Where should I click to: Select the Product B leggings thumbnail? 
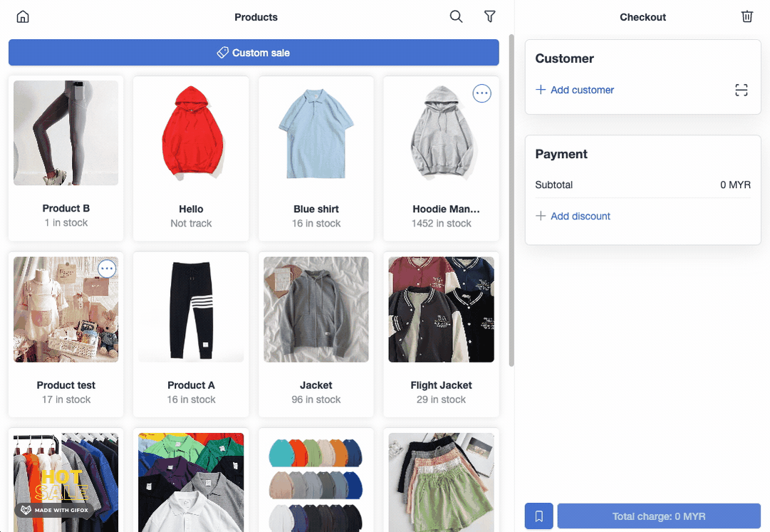[x=66, y=133]
